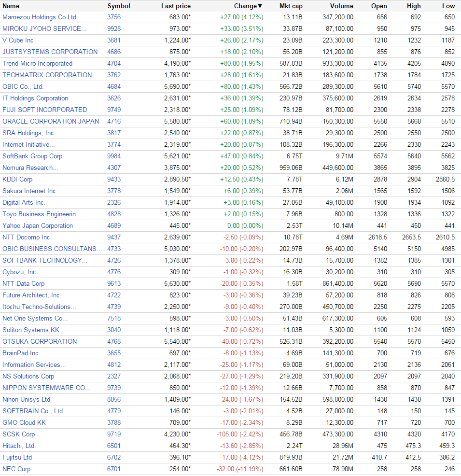Open Soliton Systems KK link
The height and width of the screenshot is (476, 461).
[x=31, y=330]
